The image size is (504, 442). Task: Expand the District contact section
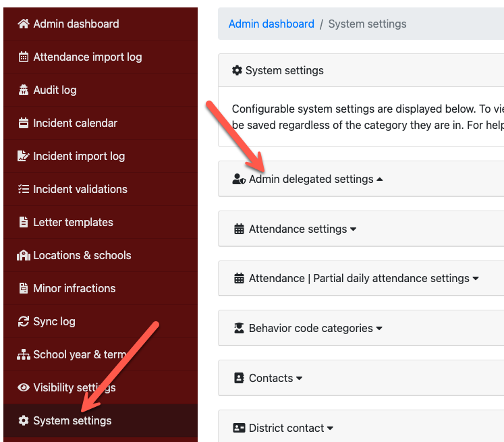point(285,428)
